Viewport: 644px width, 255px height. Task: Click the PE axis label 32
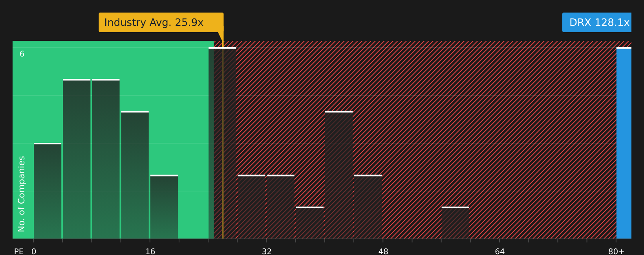[x=267, y=251]
